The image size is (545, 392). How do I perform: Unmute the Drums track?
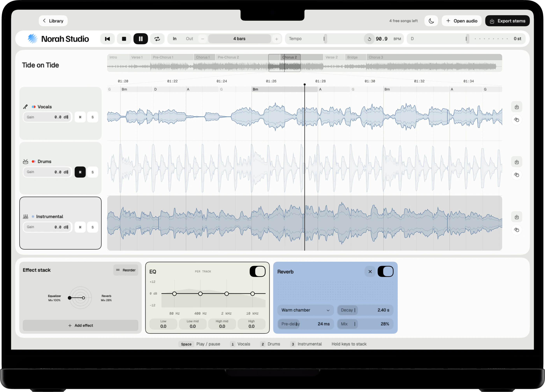[80, 172]
